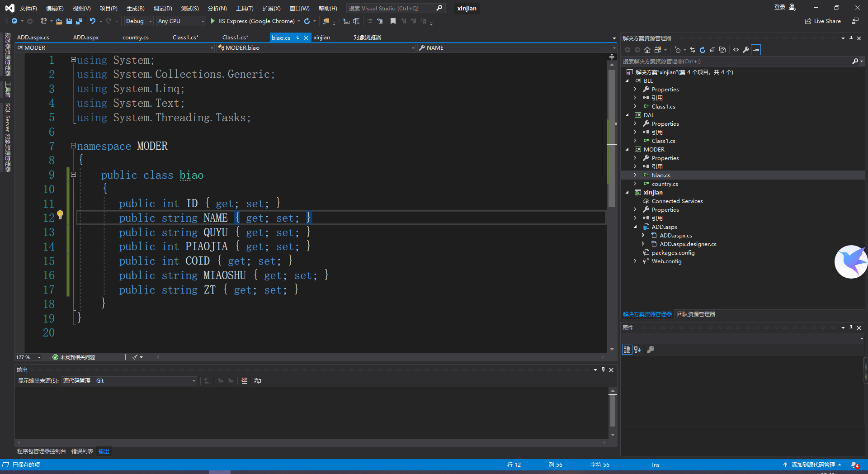This screenshot has height=474, width=868.
Task: Collapse the BLL project node
Action: coord(627,81)
